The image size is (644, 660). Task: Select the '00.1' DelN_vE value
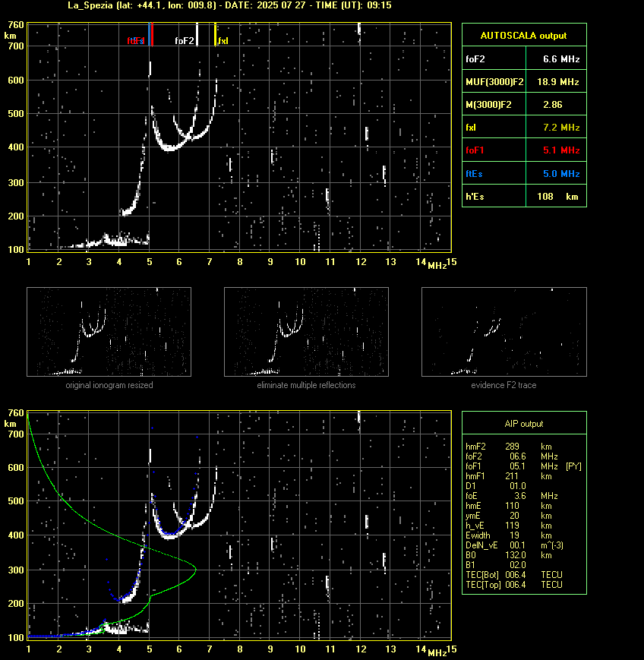tap(518, 545)
